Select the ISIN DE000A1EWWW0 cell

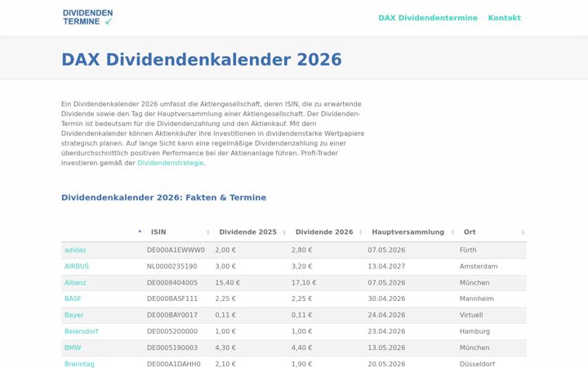(x=176, y=250)
